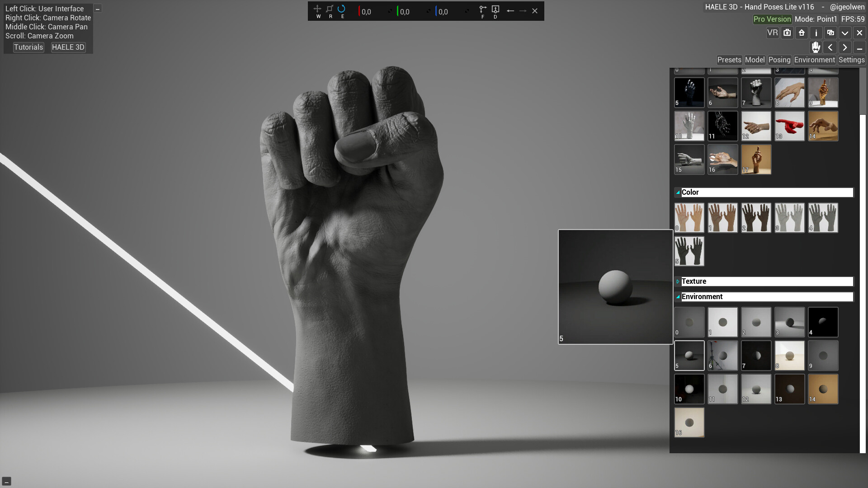The image size is (868, 488).
Task: Select hand pose thumbnail 13
Action: [x=789, y=126]
